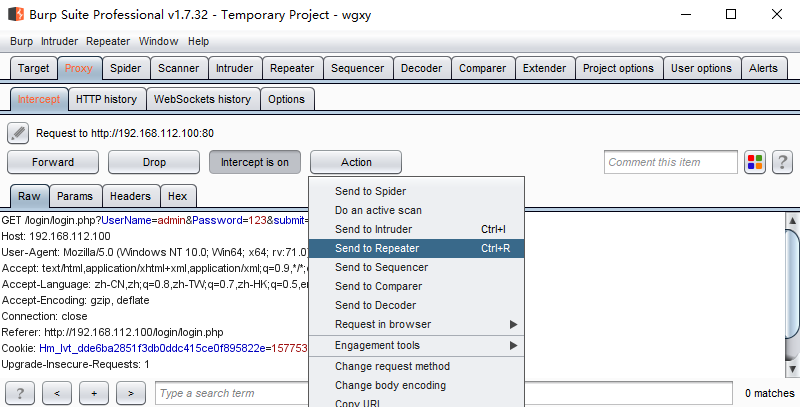This screenshot has width=800, height=407.
Task: Click the pencil edit target icon
Action: point(18,133)
